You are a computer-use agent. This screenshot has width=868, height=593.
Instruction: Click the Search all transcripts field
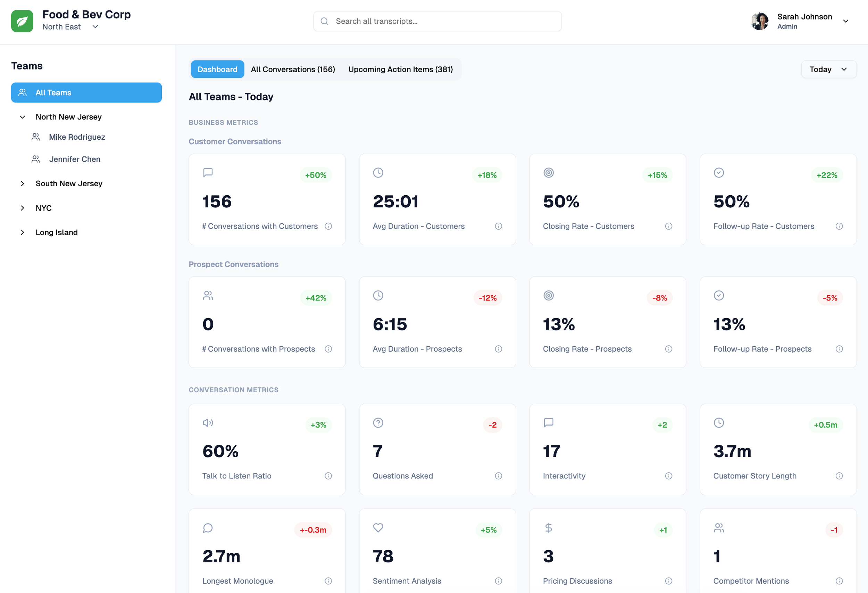(437, 21)
